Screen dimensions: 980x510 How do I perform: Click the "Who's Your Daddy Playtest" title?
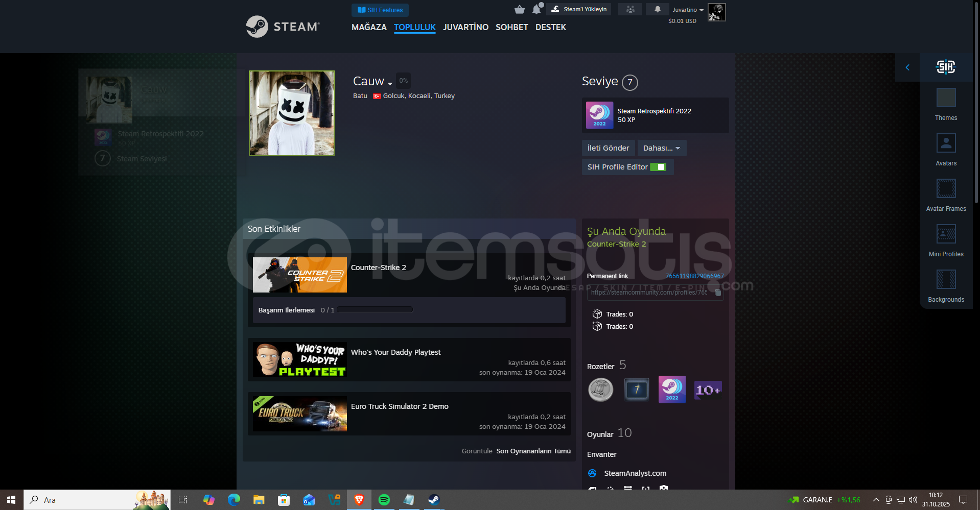point(395,352)
